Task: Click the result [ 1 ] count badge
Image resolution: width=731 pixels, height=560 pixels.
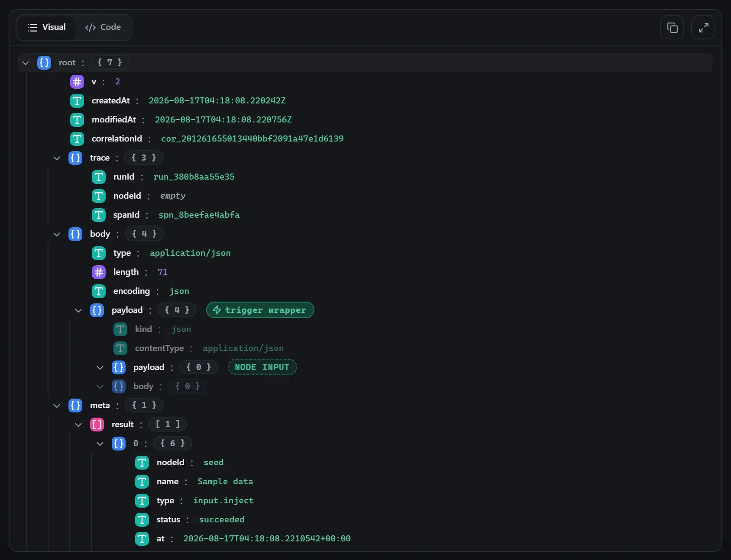Action: tap(168, 424)
